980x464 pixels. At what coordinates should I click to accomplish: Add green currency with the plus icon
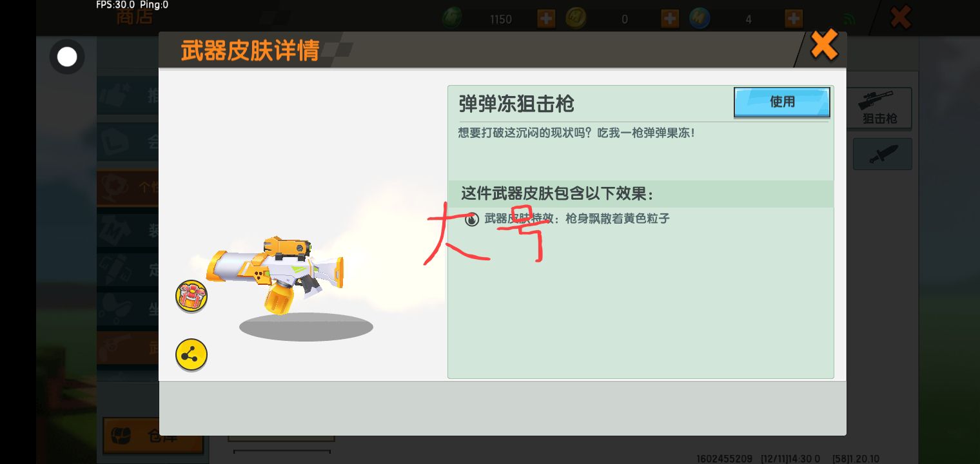tap(545, 19)
